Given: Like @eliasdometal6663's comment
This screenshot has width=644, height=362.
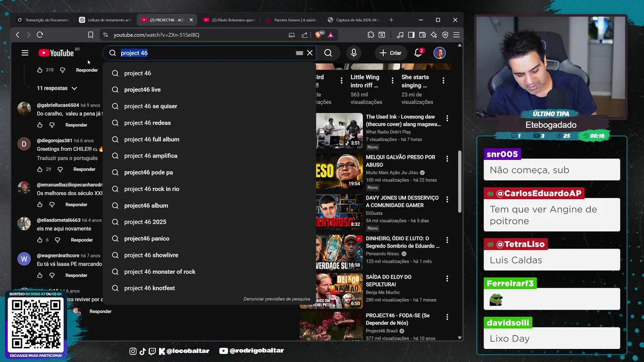Looking at the screenshot, I should click(40, 240).
